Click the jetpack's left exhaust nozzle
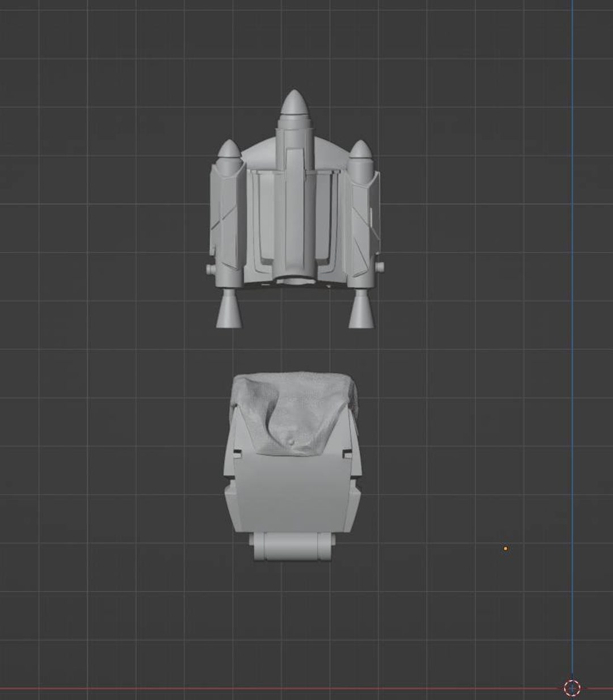 [x=229, y=309]
